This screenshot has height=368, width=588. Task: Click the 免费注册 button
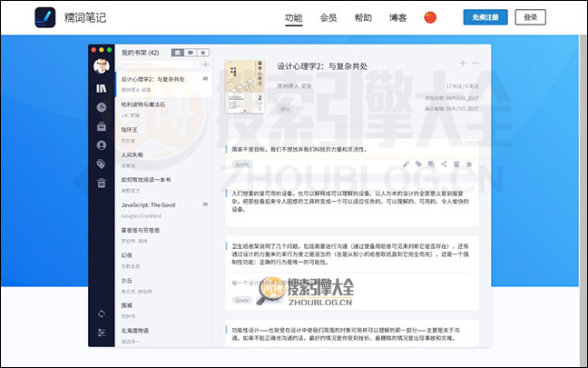click(x=485, y=17)
